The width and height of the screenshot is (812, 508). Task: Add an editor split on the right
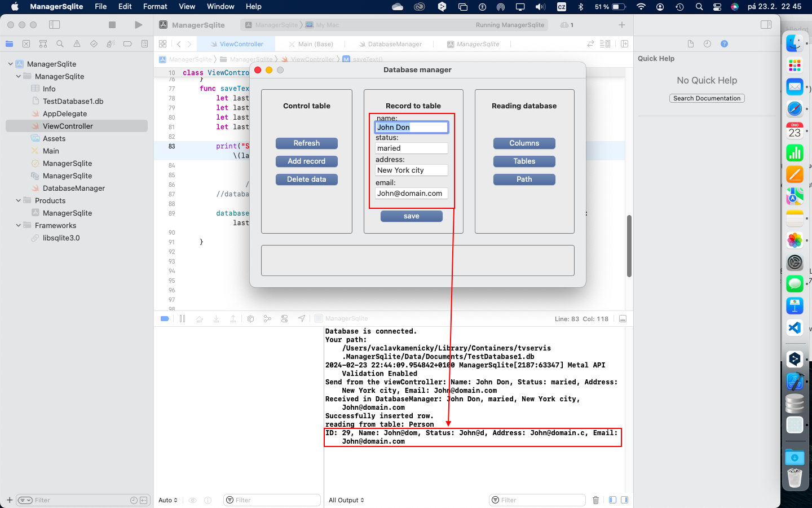(624, 44)
